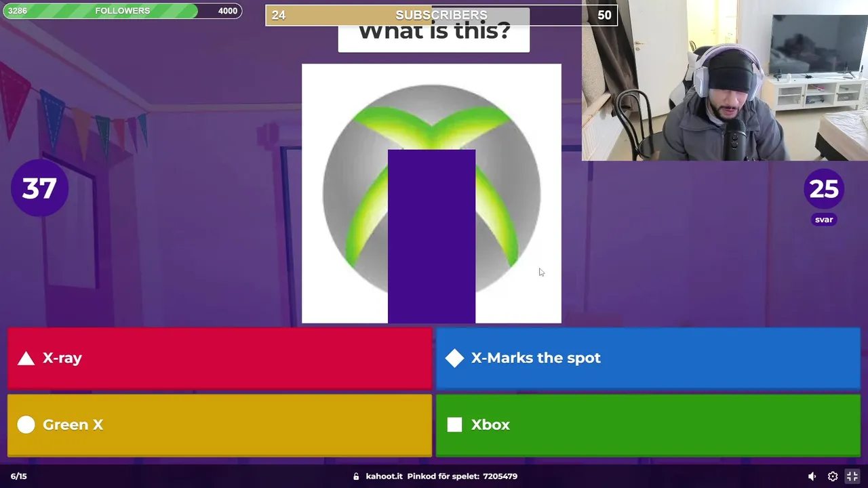868x488 pixels.
Task: Click the game PIN 7205479 text
Action: pyautogui.click(x=500, y=476)
